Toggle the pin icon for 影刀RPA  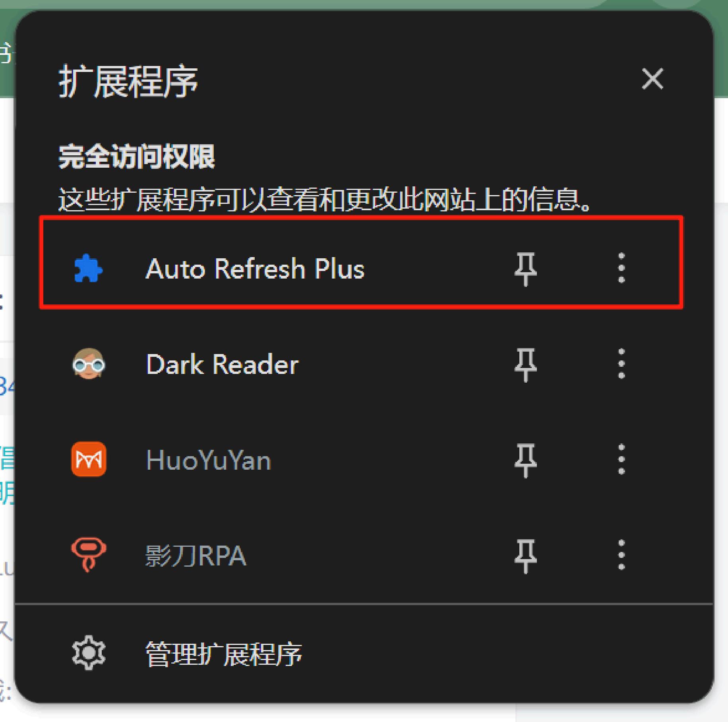pos(526,556)
